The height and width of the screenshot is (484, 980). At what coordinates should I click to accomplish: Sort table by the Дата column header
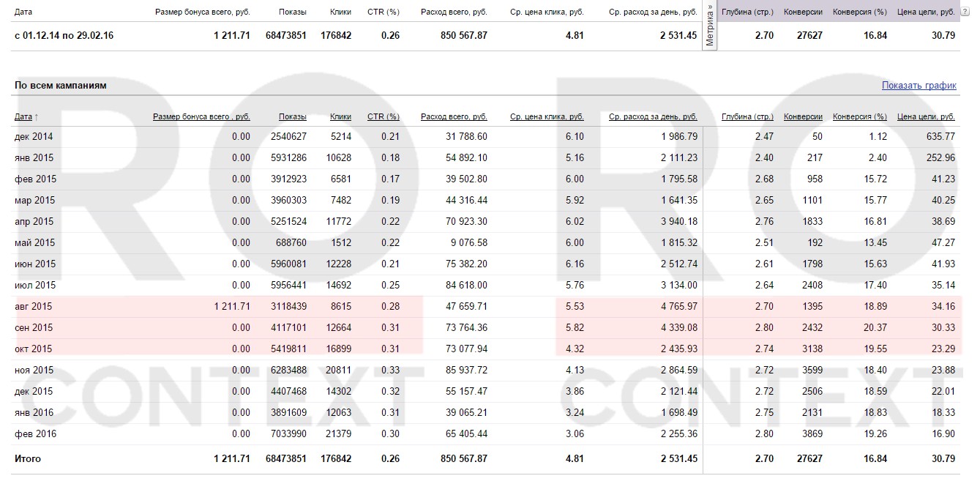pos(23,116)
